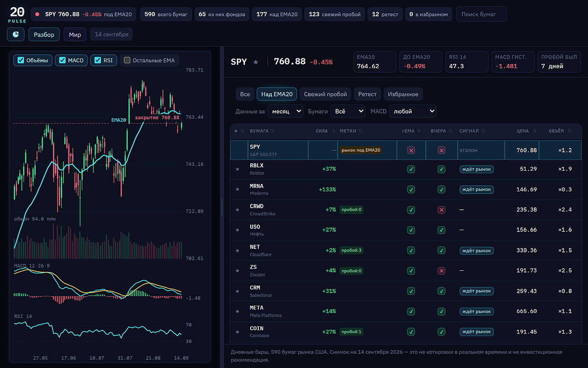Image resolution: width=588 pixels, height=368 pixels.
Task: Click red status dot beside SPY
Action: [x=37, y=14]
